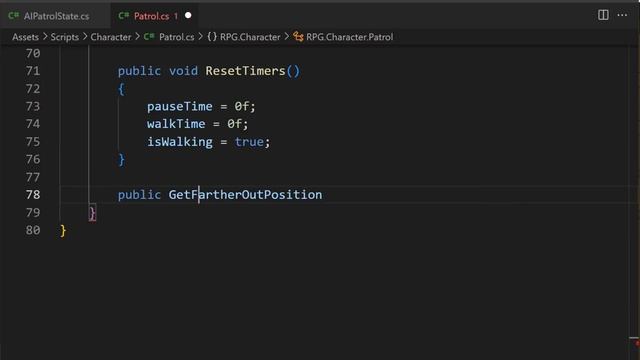The image size is (640, 360).
Task: Switch to the AIPatrolState.cs tab
Action: 55,16
